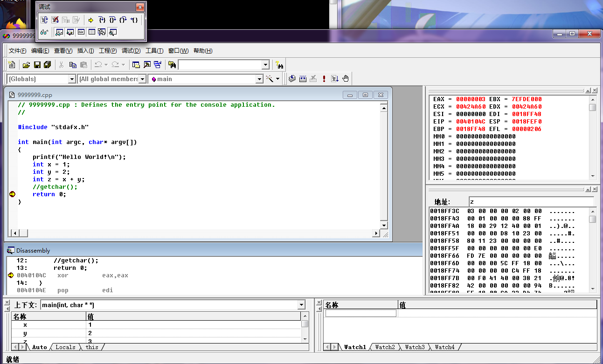Open the 调试(D) menu

click(131, 51)
